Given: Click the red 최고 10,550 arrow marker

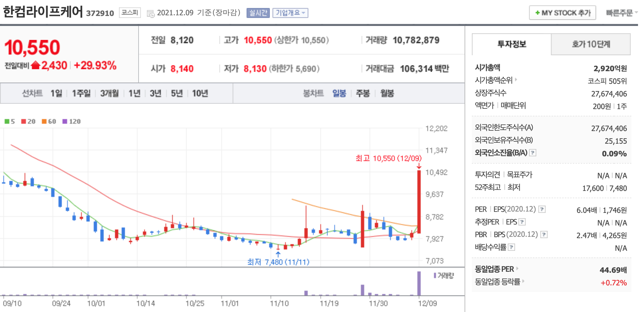Looking at the screenshot, I should click(x=419, y=166).
